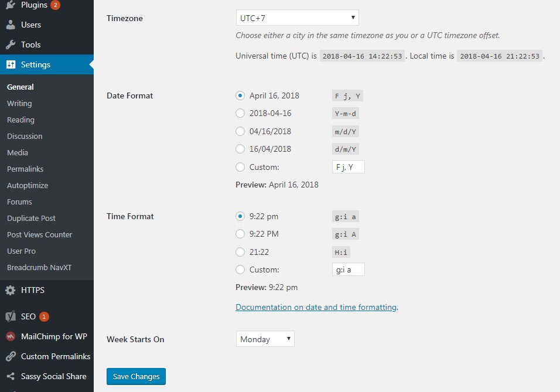Go to the Discussion settings page
The image size is (560, 392).
tap(25, 136)
